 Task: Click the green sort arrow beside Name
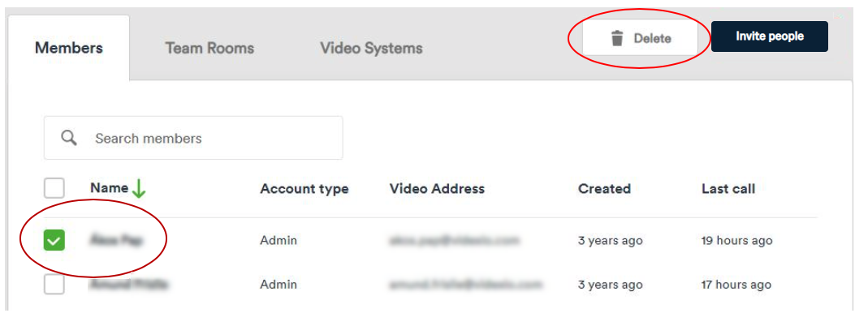139,189
